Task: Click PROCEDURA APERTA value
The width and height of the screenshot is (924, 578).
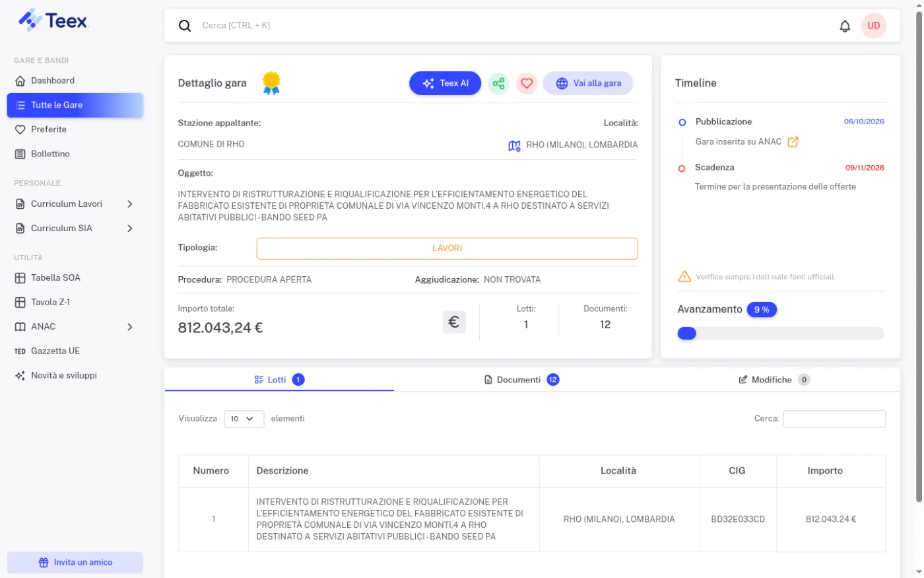Action: click(x=269, y=280)
